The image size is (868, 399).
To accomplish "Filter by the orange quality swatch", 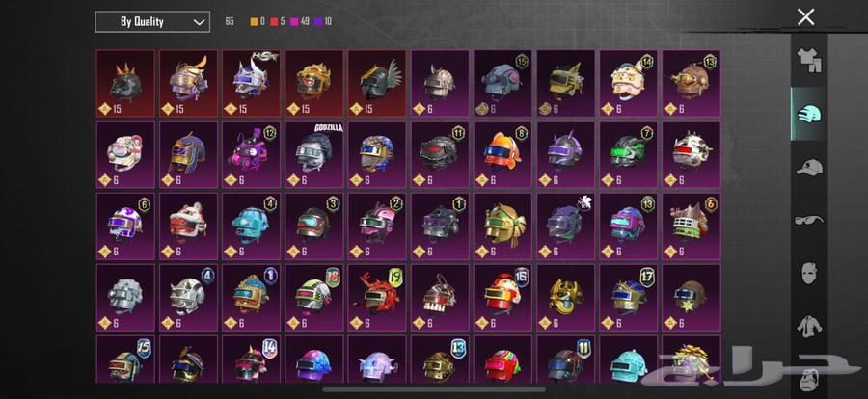I will (x=254, y=22).
